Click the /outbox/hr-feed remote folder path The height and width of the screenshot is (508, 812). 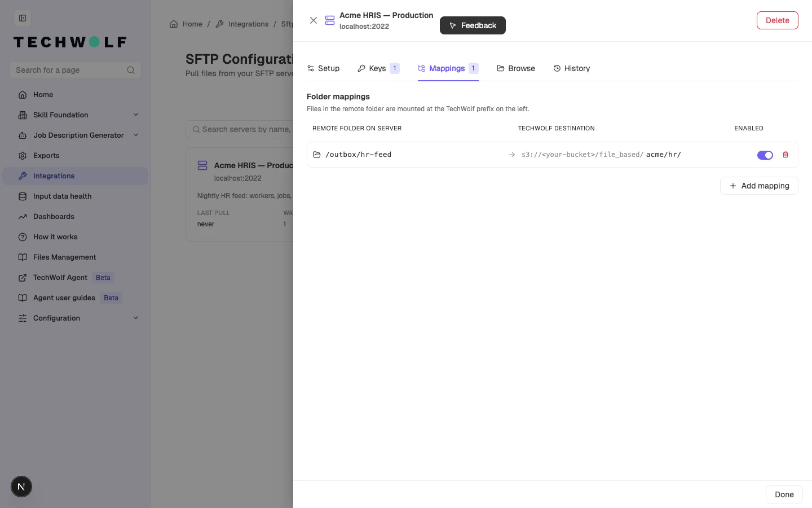[358, 155]
